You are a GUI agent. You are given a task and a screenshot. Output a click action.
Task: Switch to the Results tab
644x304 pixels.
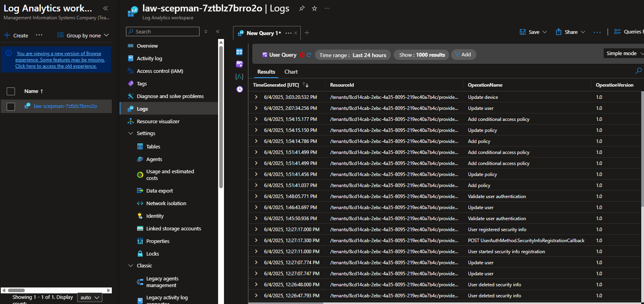point(266,72)
